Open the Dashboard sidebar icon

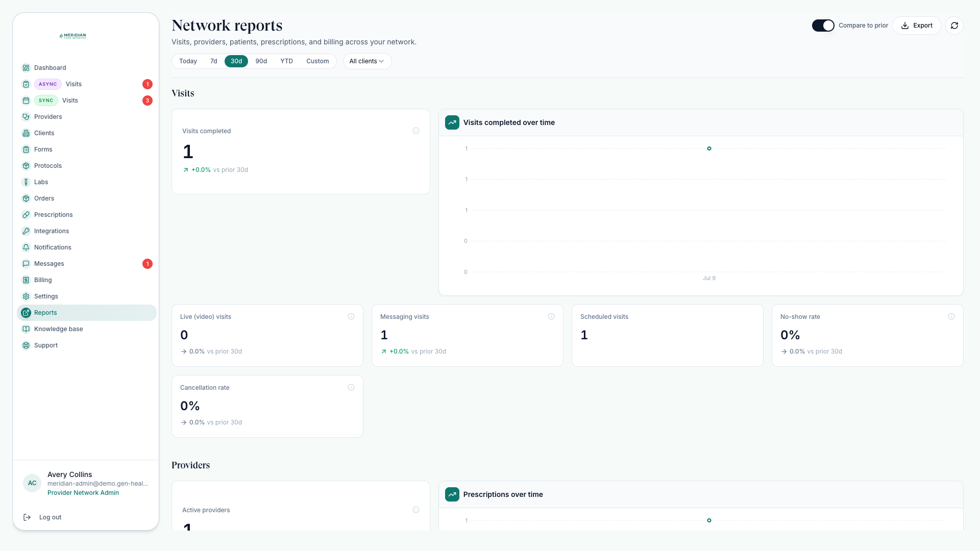[26, 68]
